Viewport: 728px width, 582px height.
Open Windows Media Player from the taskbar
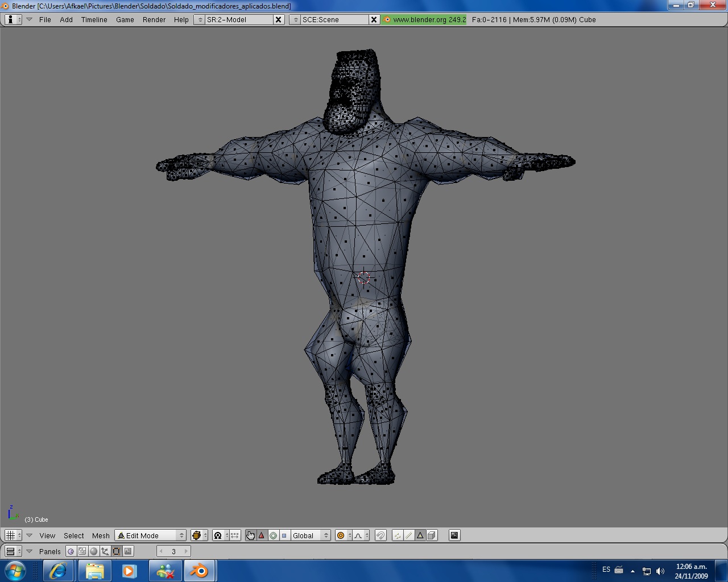coord(129,571)
